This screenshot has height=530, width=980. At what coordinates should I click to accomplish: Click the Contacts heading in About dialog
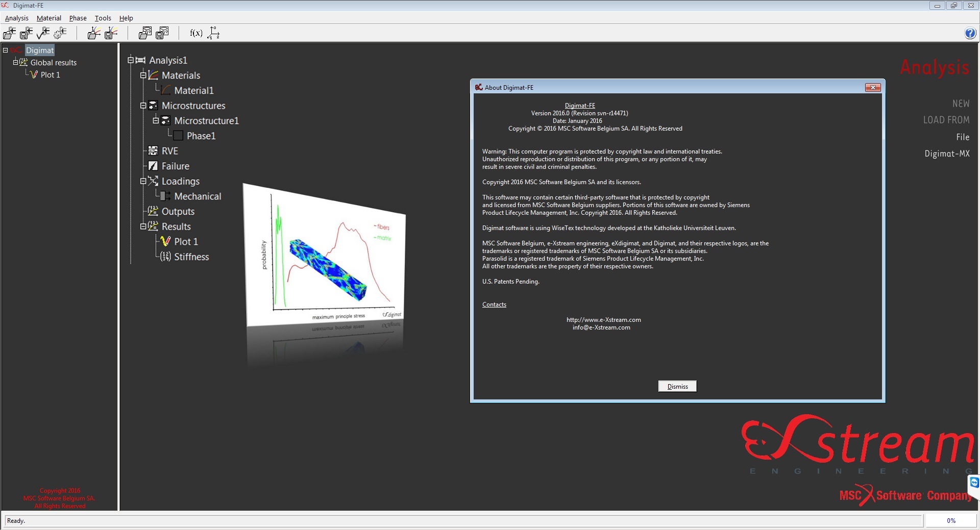click(494, 305)
